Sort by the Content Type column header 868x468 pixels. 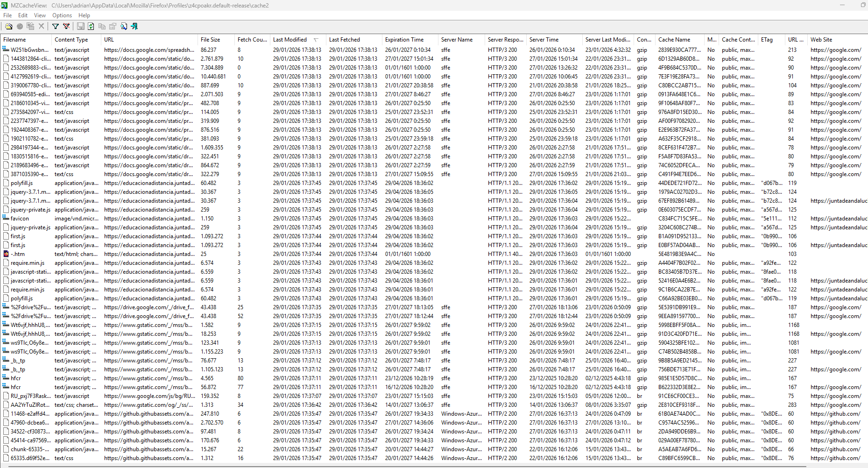click(x=71, y=40)
